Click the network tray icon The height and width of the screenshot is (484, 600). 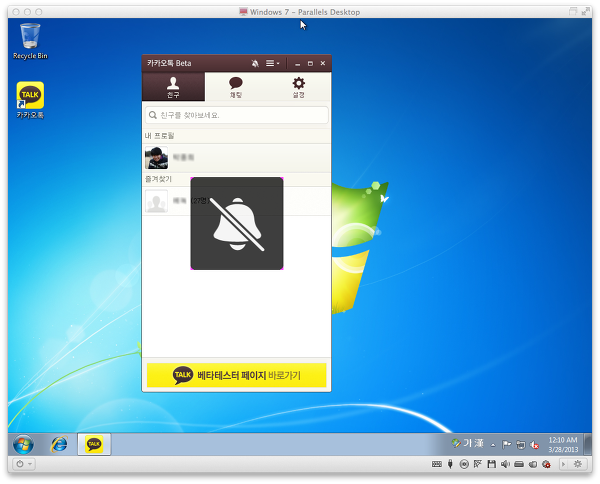(x=521, y=445)
